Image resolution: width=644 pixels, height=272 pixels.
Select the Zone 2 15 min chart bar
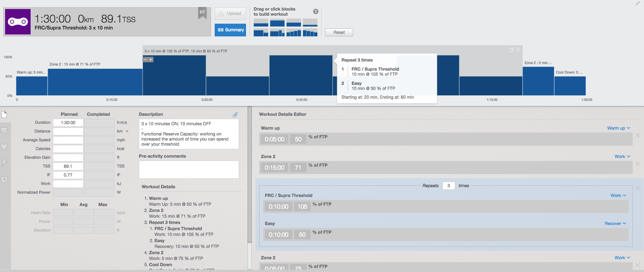click(95, 82)
